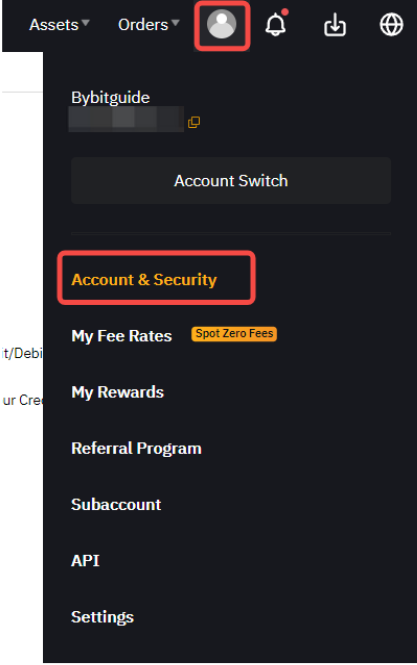The height and width of the screenshot is (665, 417).
Task: Click the Spot Zero Fees badge
Action: (x=234, y=334)
